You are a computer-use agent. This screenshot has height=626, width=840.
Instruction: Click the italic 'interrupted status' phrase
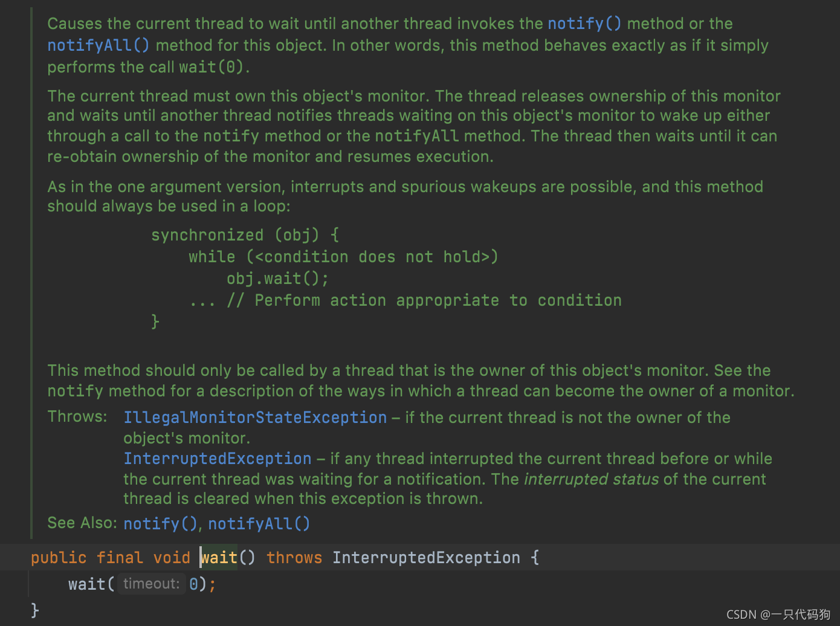tap(591, 479)
